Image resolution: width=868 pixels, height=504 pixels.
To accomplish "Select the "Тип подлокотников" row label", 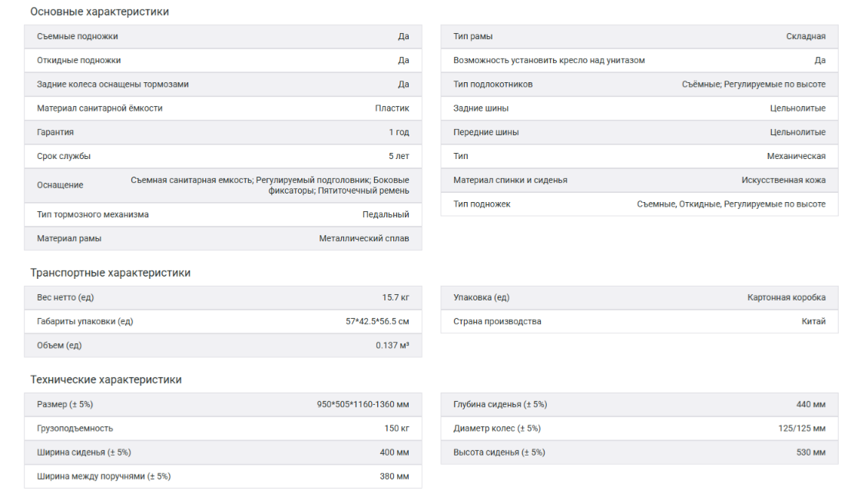I will [492, 85].
